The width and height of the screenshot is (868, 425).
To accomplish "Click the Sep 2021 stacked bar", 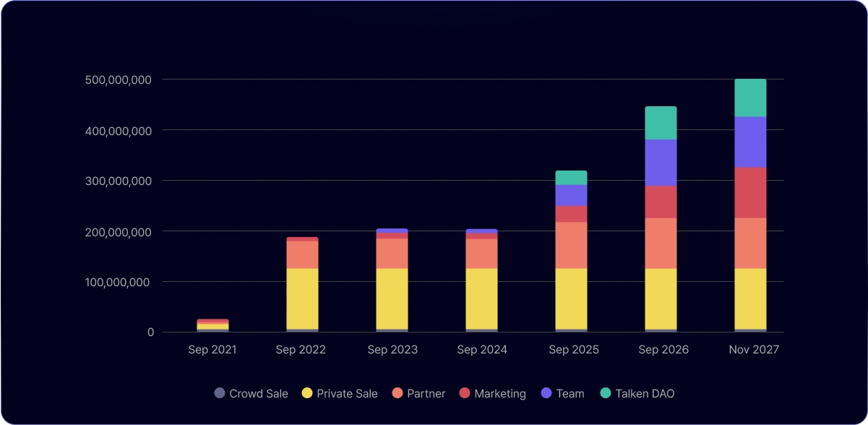I will coord(212,326).
